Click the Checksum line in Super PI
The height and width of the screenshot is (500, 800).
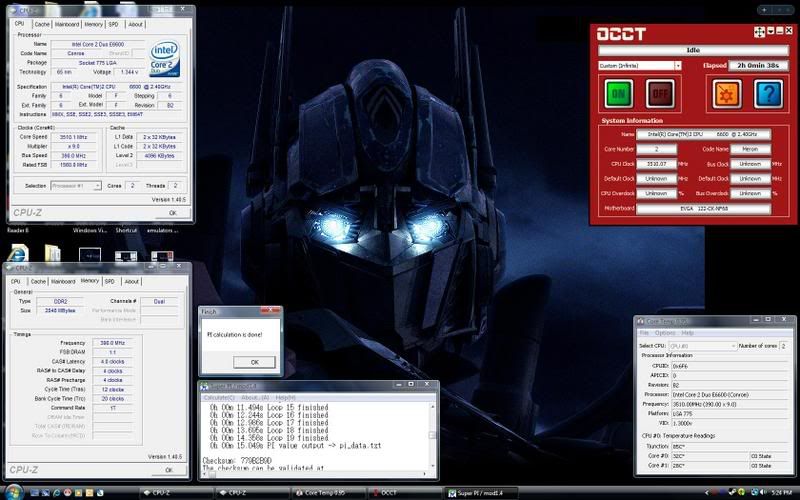coord(237,461)
